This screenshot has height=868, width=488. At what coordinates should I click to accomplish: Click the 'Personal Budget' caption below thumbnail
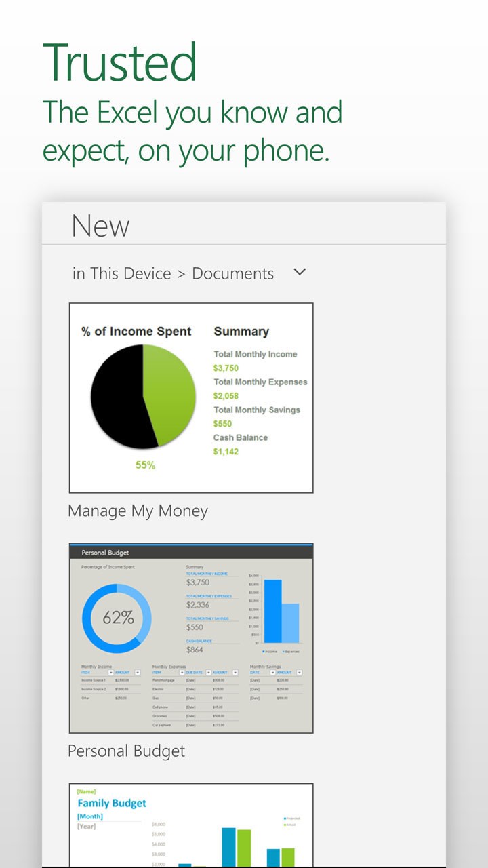click(126, 751)
